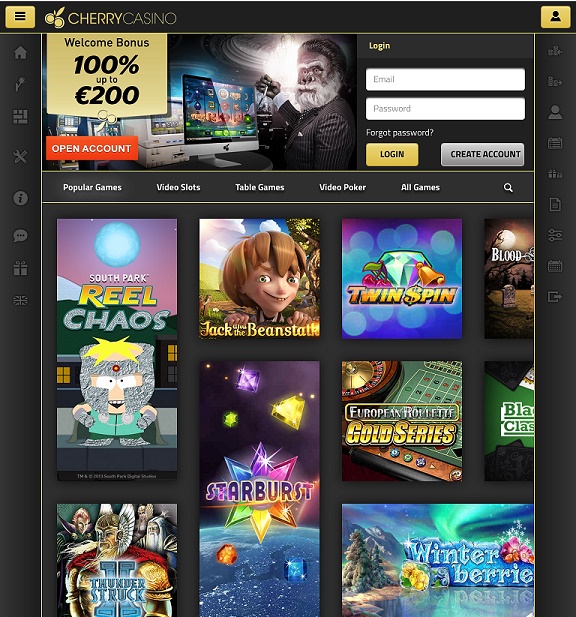Launch the Twin Spin game tile
Screen dimensions: 576x617
point(402,279)
